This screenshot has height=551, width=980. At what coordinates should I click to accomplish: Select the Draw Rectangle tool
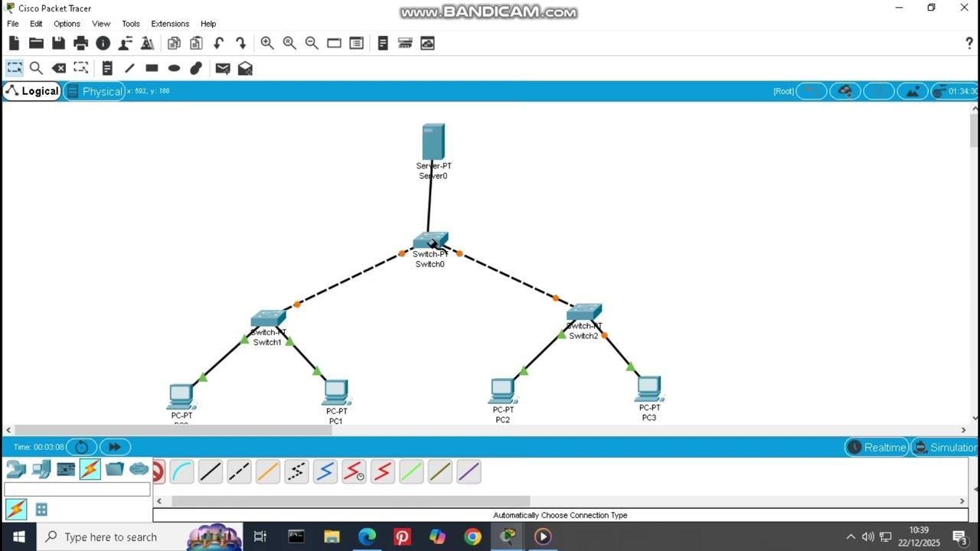(x=152, y=68)
